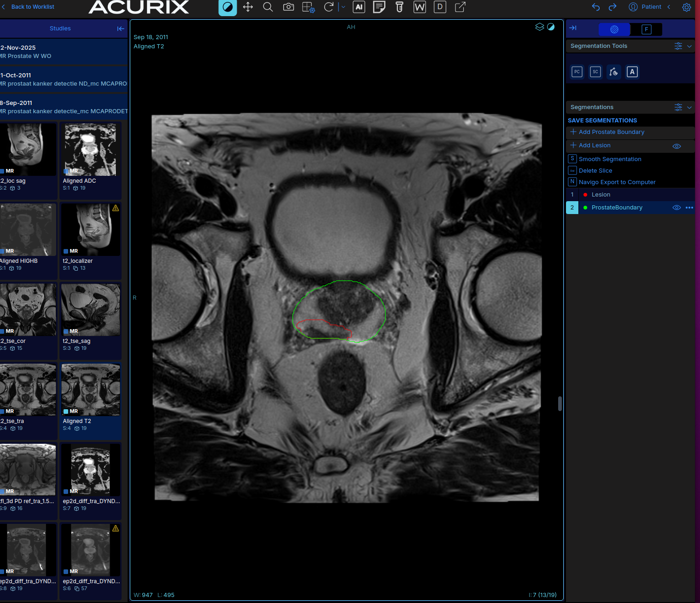Select the 18-Sep-2011 study
This screenshot has width=700, height=603.
click(x=64, y=107)
